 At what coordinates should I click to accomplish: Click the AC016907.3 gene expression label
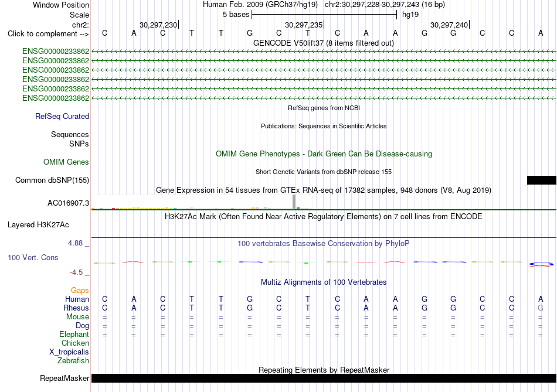tap(68, 203)
